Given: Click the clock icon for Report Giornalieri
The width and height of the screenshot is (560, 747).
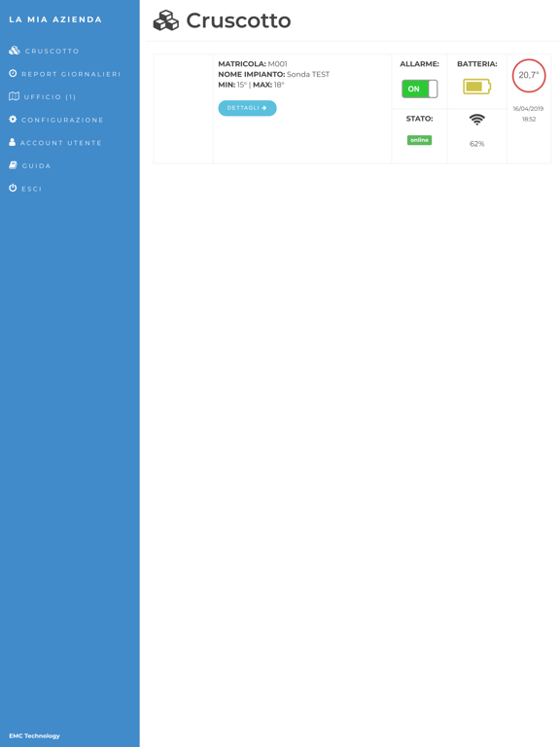Looking at the screenshot, I should coord(13,73).
